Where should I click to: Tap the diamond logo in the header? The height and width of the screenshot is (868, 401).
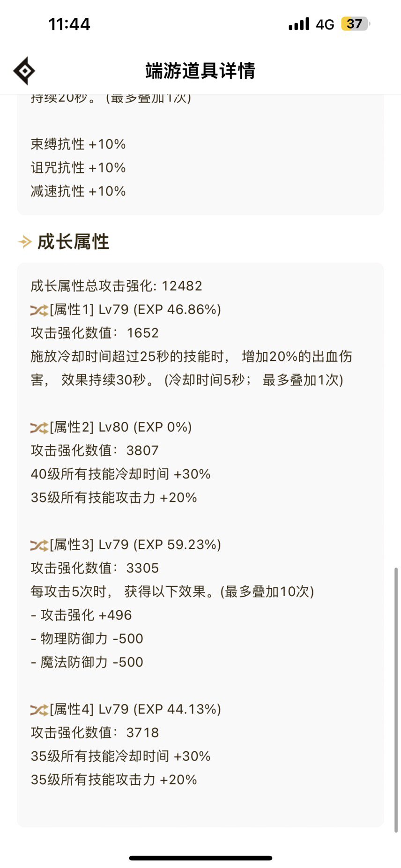point(24,71)
